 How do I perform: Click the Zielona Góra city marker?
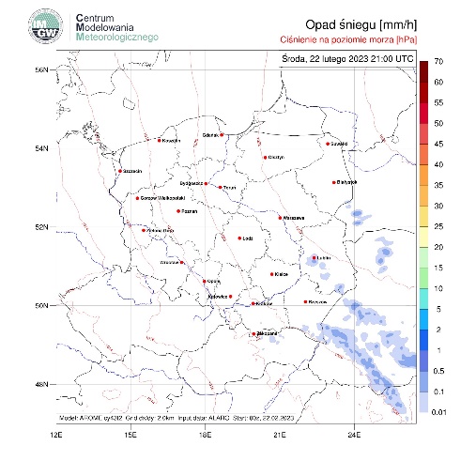pos(144,230)
